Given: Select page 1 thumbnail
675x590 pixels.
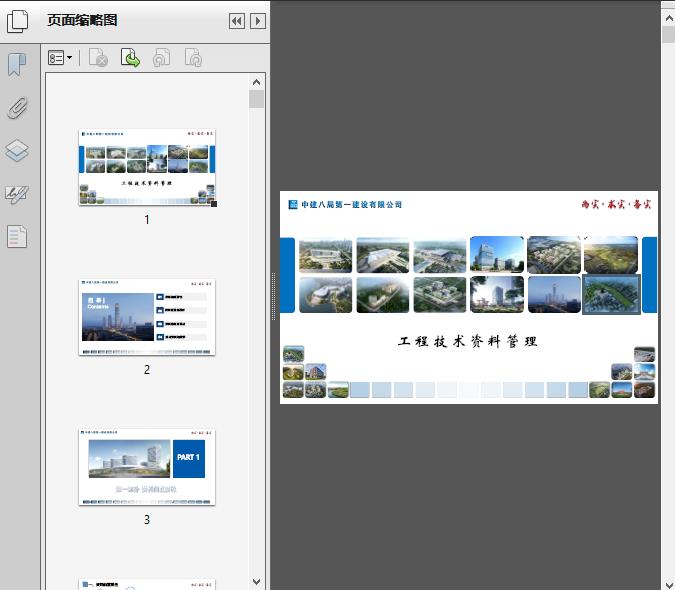Looking at the screenshot, I should coord(147,167).
